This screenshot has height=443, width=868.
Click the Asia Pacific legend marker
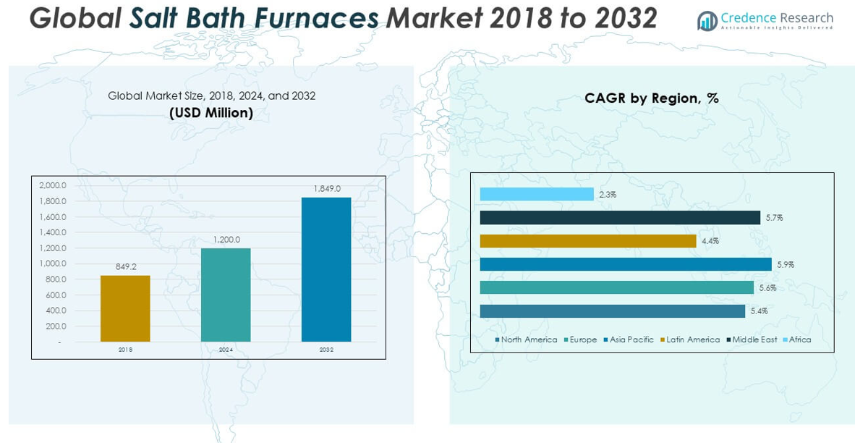click(605, 339)
